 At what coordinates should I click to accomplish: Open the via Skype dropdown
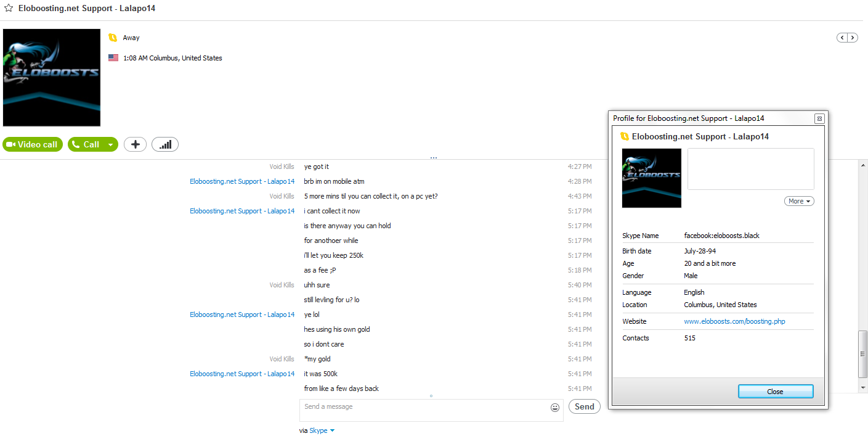[322, 430]
